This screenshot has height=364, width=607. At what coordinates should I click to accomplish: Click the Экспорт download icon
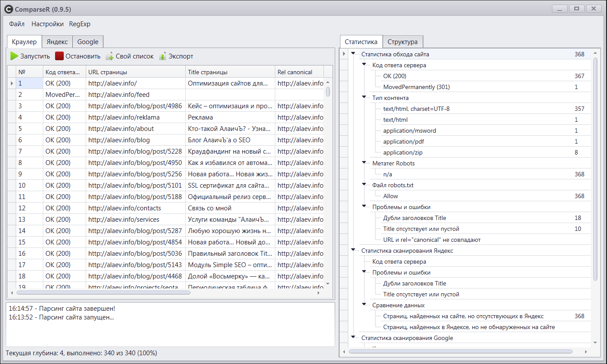pyautogui.click(x=163, y=56)
